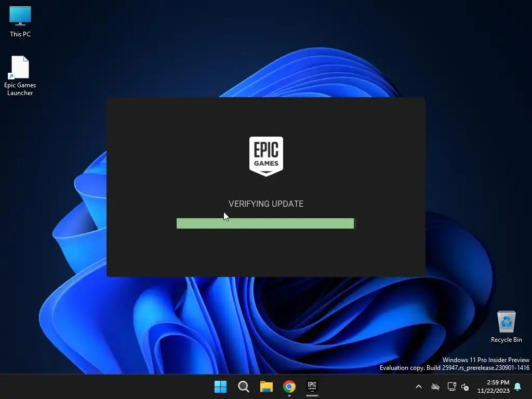
Task: Select the Epic Games Launcher shortcut
Action: (20, 76)
